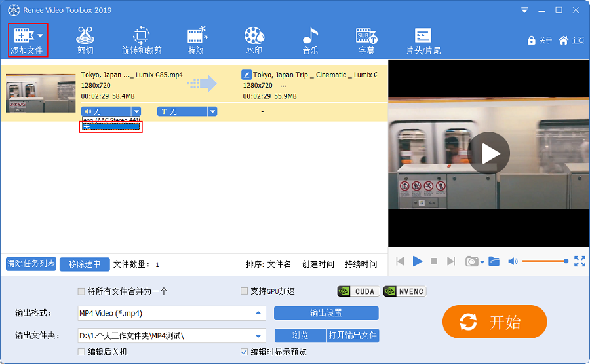Take a snapshot with camera icon

coord(471,261)
